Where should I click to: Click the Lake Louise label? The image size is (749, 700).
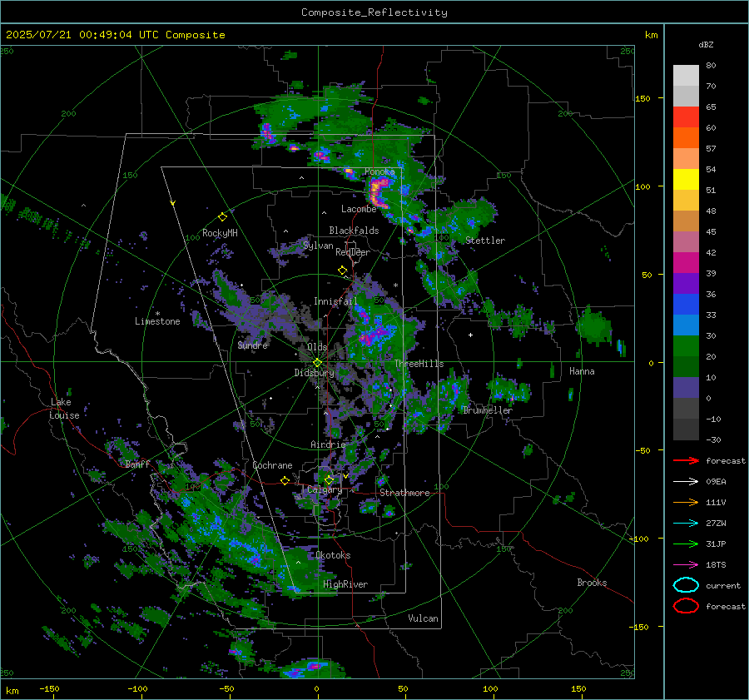click(x=64, y=409)
